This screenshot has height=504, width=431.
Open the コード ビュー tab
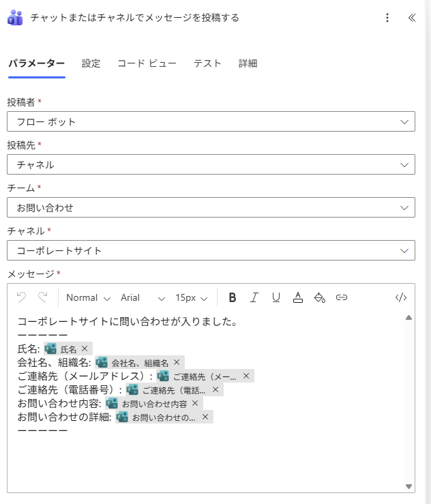[147, 63]
